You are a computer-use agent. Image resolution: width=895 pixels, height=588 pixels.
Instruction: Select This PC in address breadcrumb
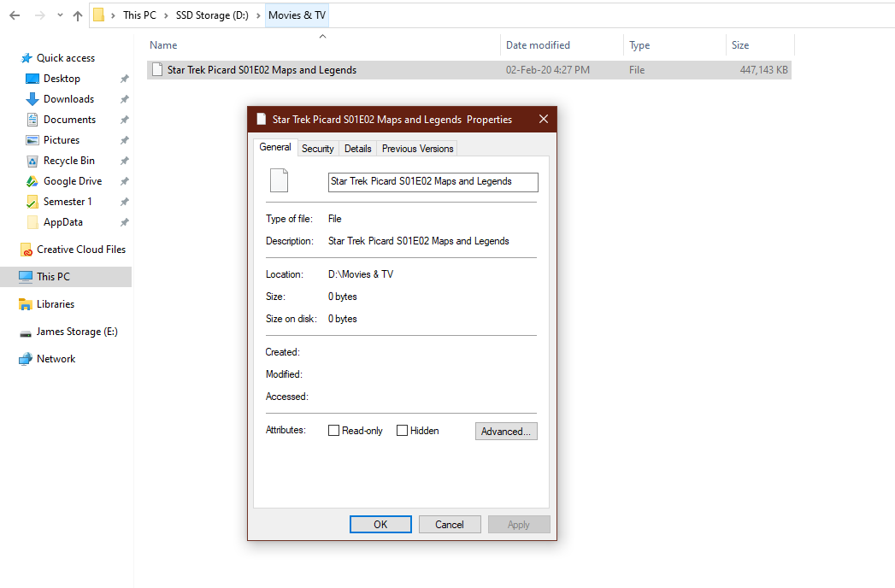[139, 15]
